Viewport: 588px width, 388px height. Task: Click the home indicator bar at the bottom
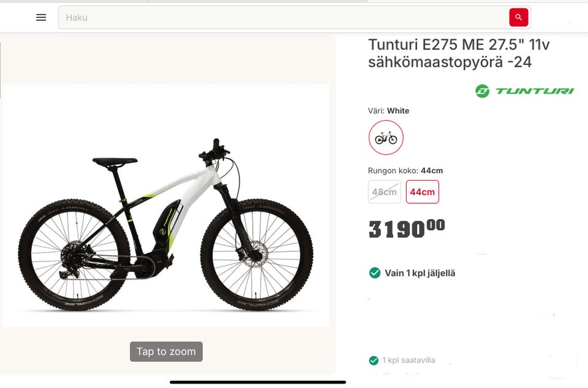257,382
